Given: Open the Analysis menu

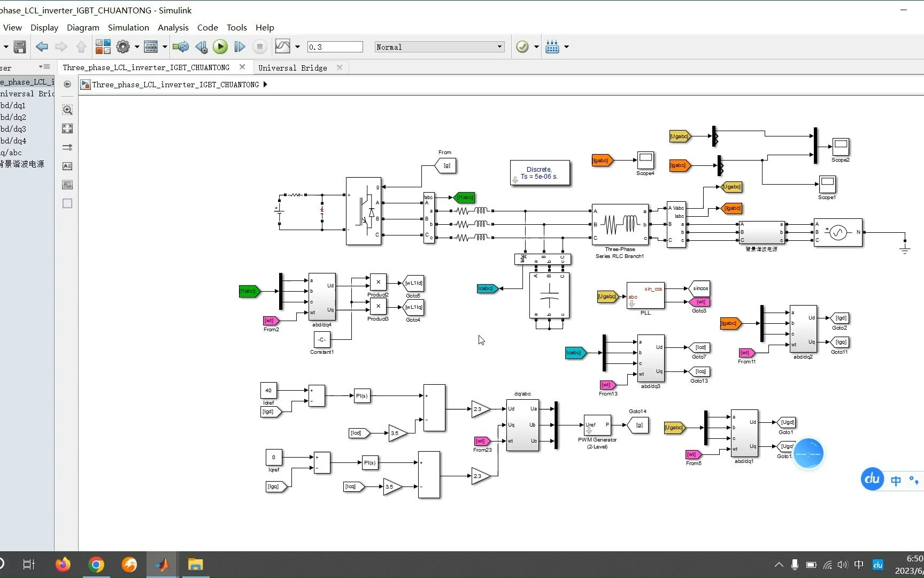Looking at the screenshot, I should [173, 27].
